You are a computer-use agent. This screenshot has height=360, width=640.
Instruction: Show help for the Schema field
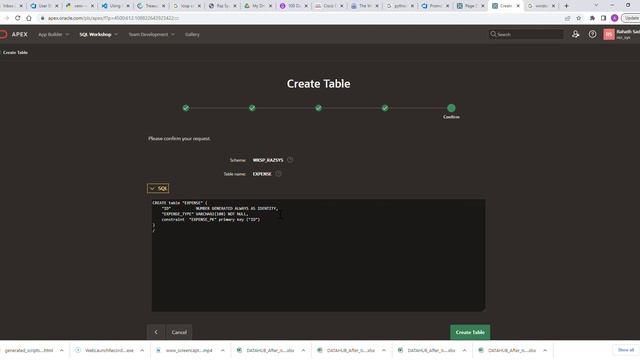pos(290,160)
